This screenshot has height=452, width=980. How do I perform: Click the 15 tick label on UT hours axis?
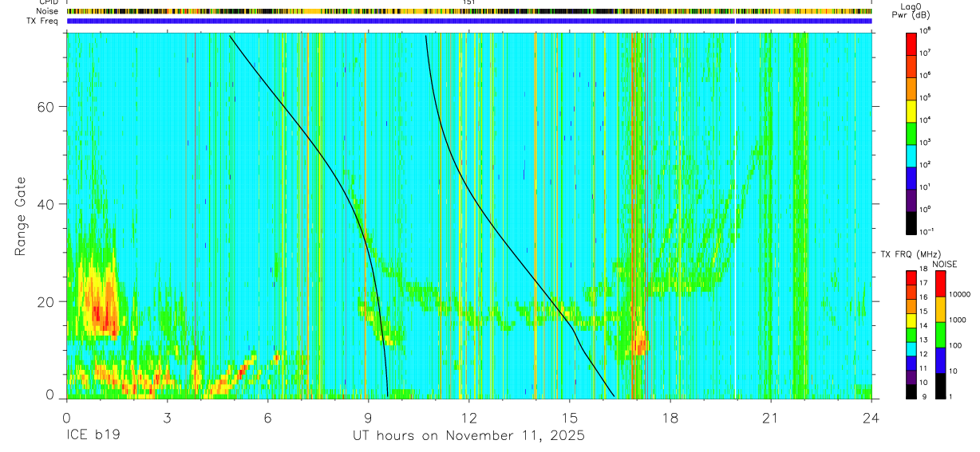pyautogui.click(x=570, y=417)
